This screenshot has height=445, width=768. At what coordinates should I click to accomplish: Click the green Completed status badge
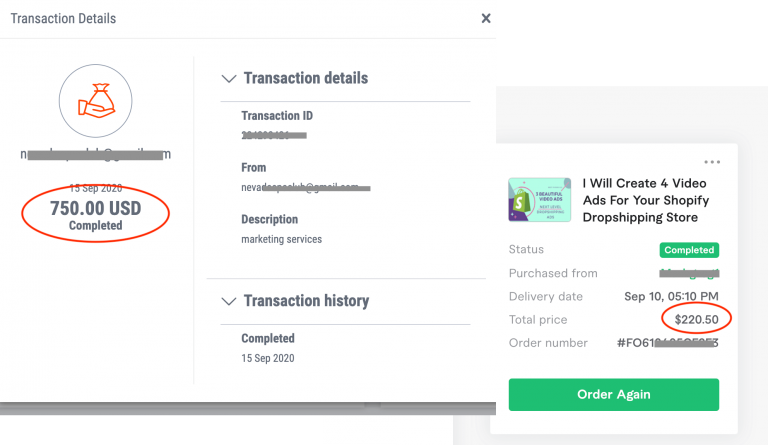[x=689, y=250]
